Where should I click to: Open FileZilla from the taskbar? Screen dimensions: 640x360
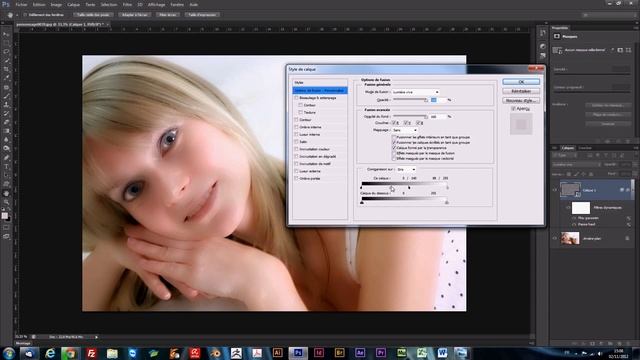[91, 353]
